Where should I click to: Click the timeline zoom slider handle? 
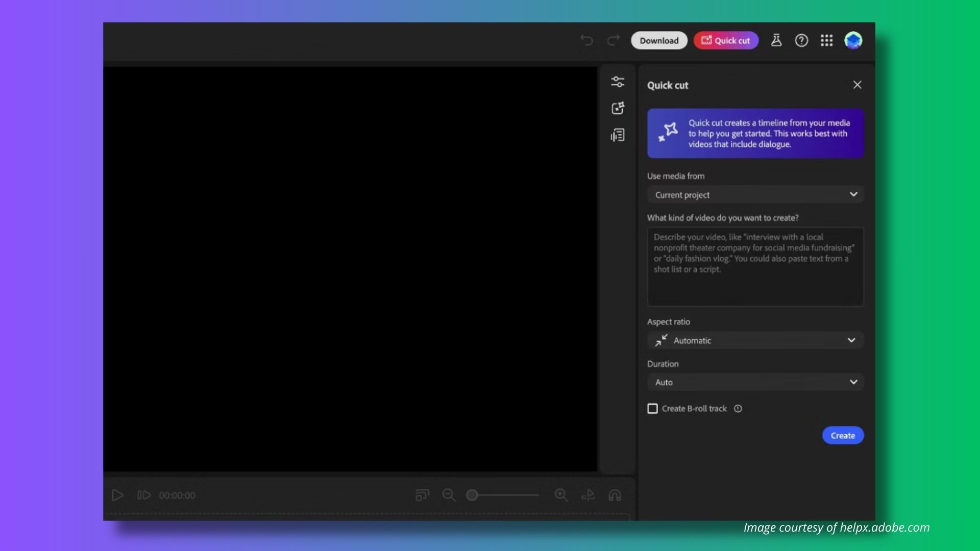click(472, 495)
